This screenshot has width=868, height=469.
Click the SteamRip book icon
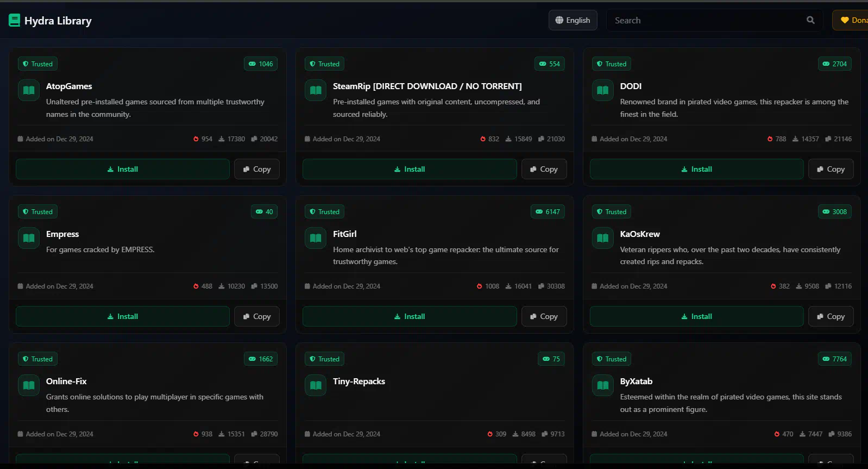point(316,90)
